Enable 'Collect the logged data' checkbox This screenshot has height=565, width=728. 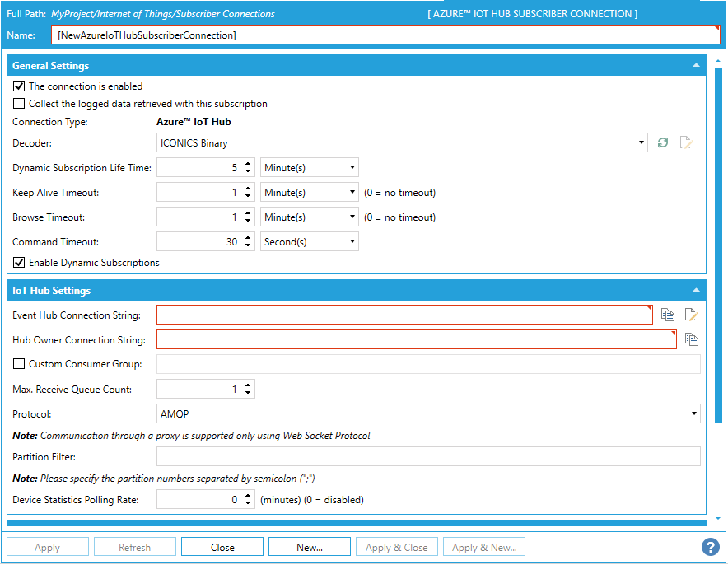19,105
